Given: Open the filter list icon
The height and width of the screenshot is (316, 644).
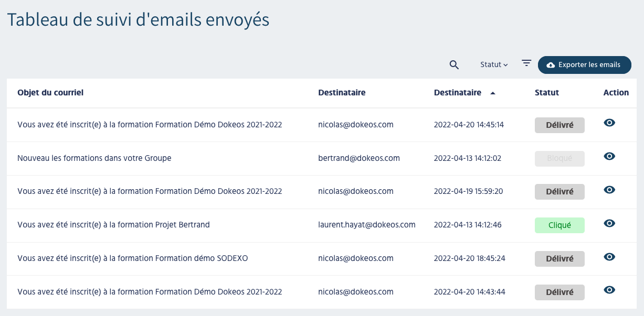Looking at the screenshot, I should 526,63.
